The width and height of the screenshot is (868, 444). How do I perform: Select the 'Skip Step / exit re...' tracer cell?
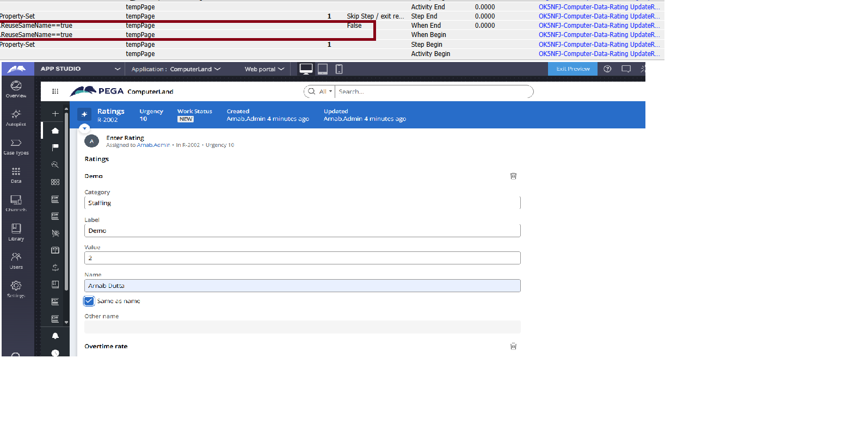click(x=375, y=16)
